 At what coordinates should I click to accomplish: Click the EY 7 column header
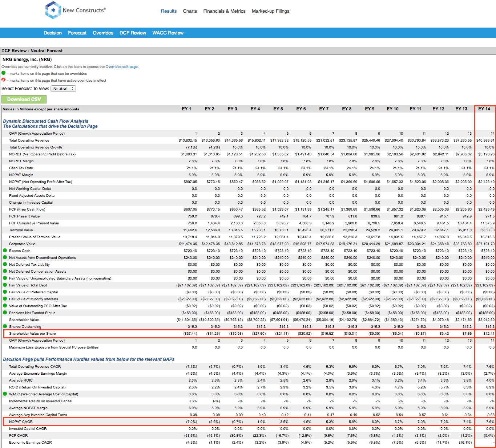pyautogui.click(x=324, y=109)
